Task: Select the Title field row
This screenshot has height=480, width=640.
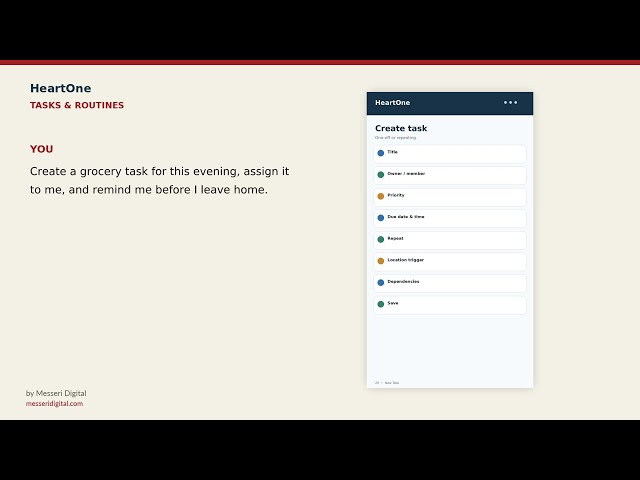Action: point(450,154)
